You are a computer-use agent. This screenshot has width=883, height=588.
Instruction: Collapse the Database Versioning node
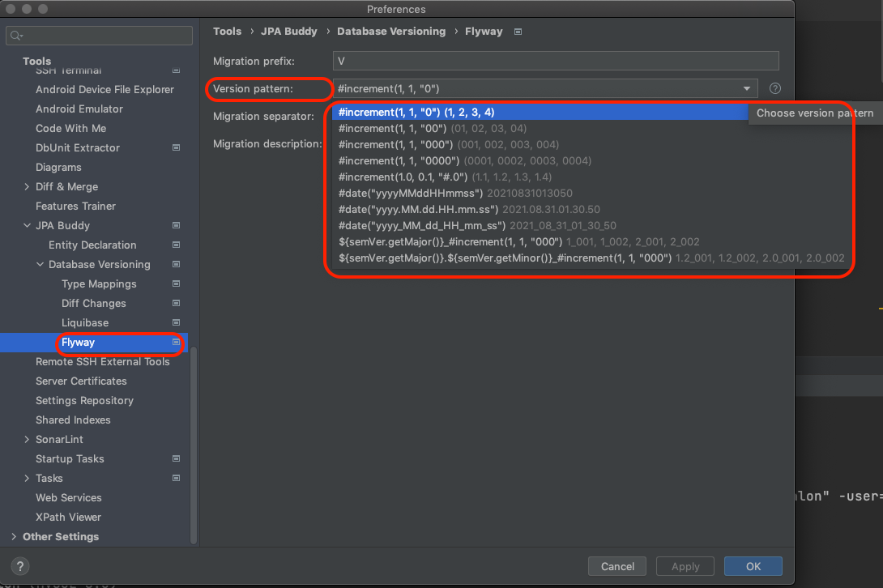tap(40, 264)
